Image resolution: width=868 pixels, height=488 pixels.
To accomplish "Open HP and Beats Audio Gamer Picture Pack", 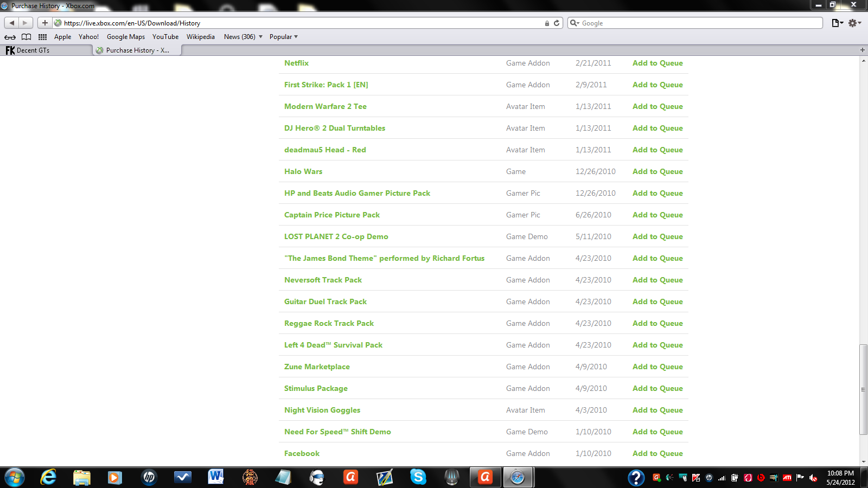I will (x=357, y=193).
